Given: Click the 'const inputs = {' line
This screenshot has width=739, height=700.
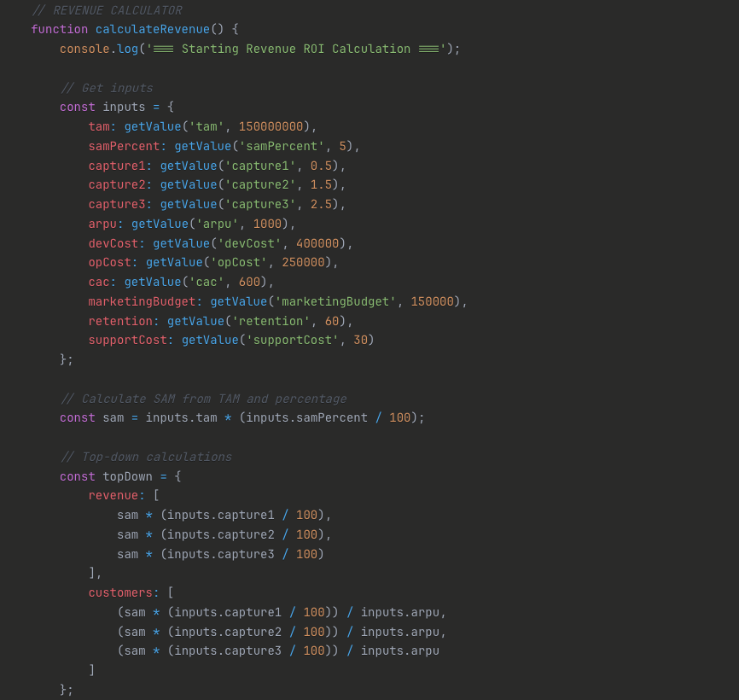Looking at the screenshot, I should tap(117, 107).
